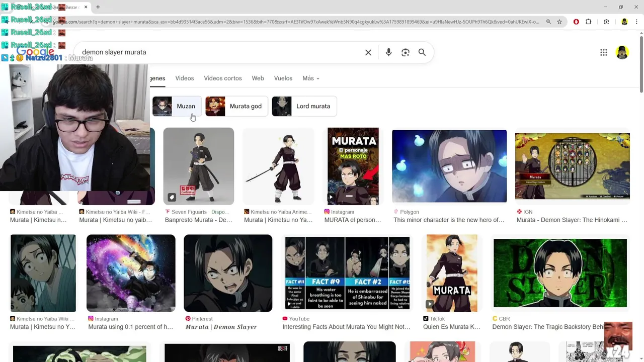Select the Lord murata suggestion chip

304,106
